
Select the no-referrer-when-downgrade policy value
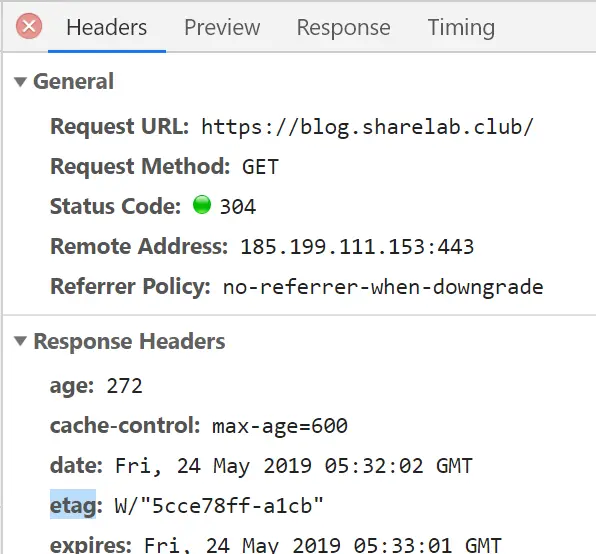tap(383, 287)
